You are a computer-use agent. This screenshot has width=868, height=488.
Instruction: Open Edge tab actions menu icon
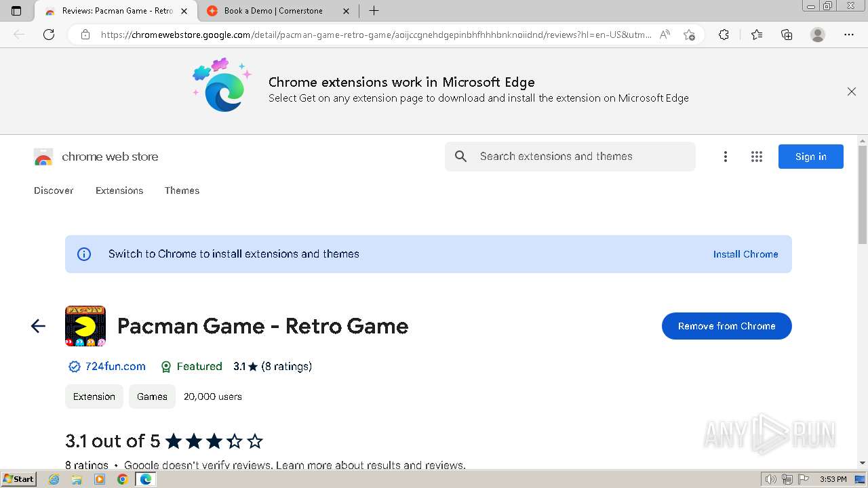(16, 11)
